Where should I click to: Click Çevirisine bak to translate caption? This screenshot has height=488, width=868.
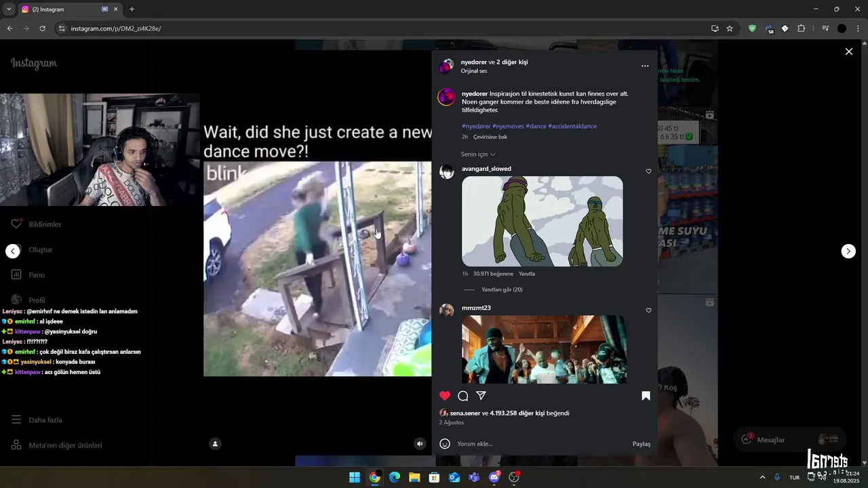490,137
